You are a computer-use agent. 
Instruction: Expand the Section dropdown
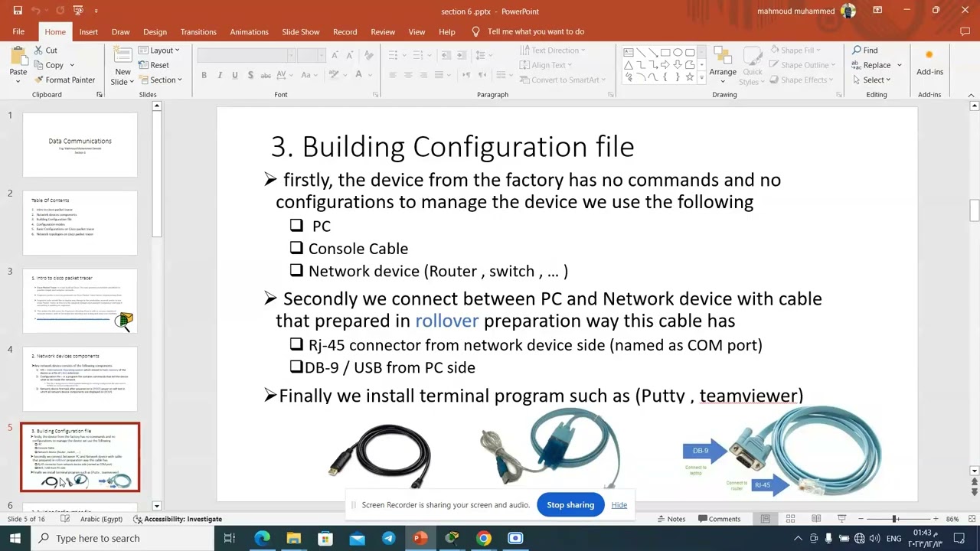161,80
